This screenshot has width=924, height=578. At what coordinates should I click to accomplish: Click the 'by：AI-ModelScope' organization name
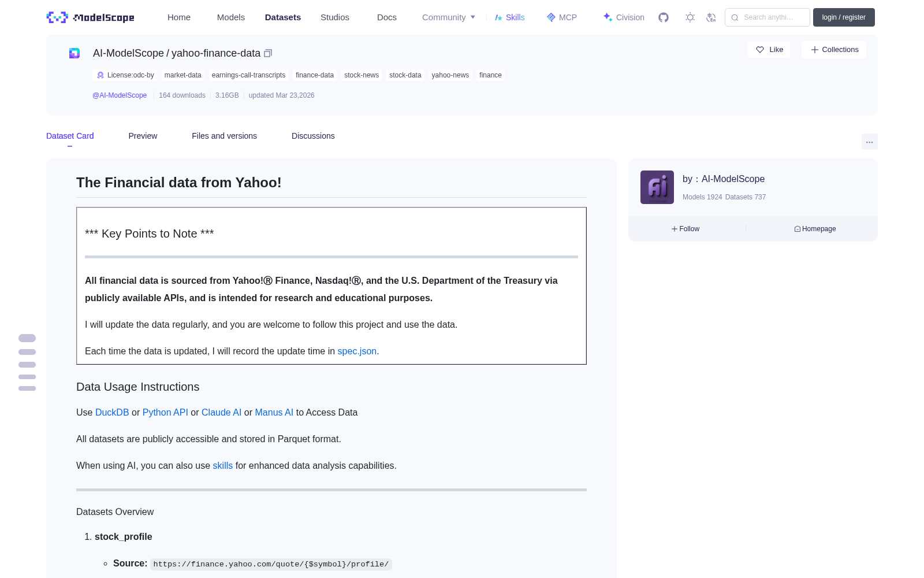724,179
